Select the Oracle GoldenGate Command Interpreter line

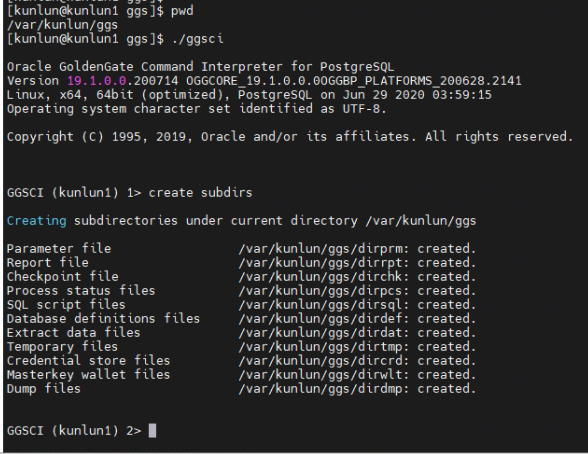coord(201,67)
